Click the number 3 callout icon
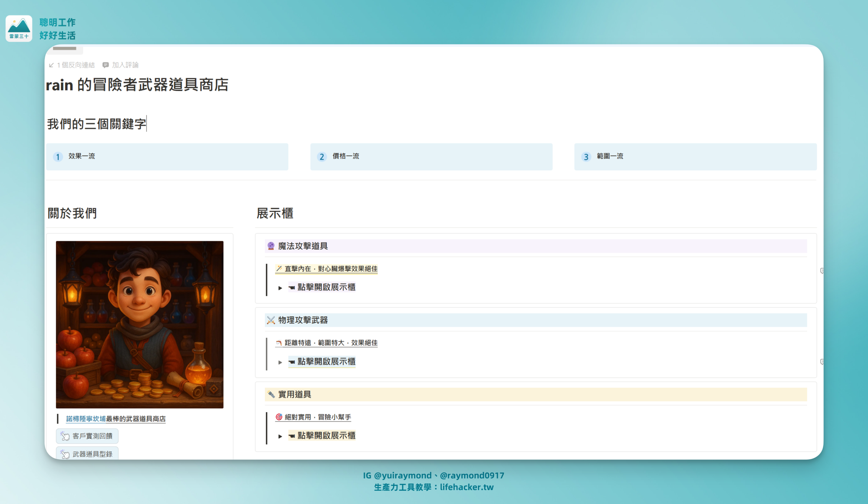 [586, 157]
